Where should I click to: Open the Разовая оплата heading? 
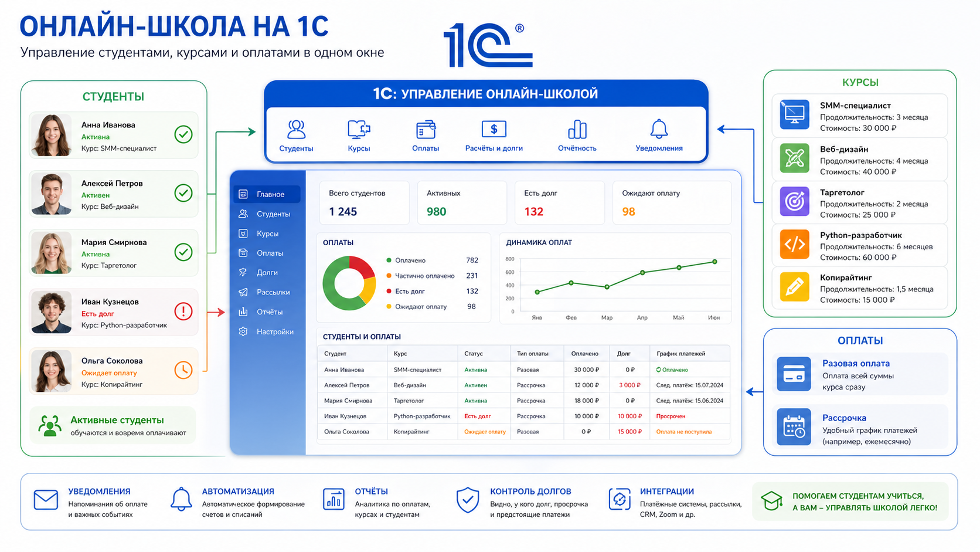pos(856,363)
